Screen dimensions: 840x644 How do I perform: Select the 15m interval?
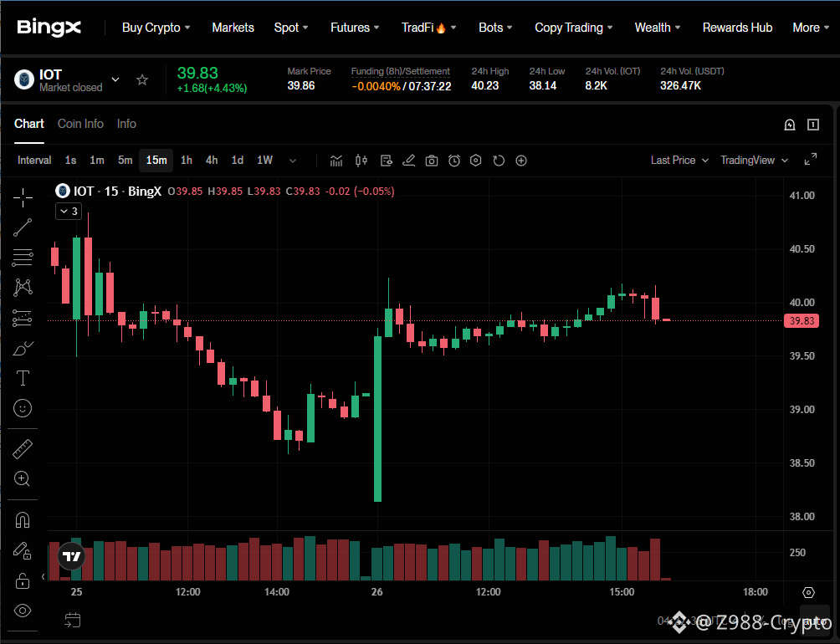[x=156, y=160]
